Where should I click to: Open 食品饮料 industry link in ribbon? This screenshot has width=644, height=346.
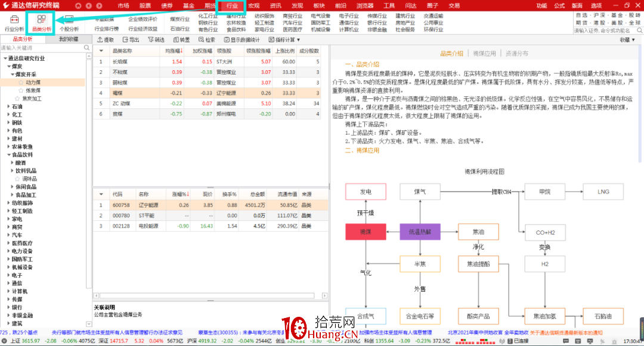(x=236, y=30)
